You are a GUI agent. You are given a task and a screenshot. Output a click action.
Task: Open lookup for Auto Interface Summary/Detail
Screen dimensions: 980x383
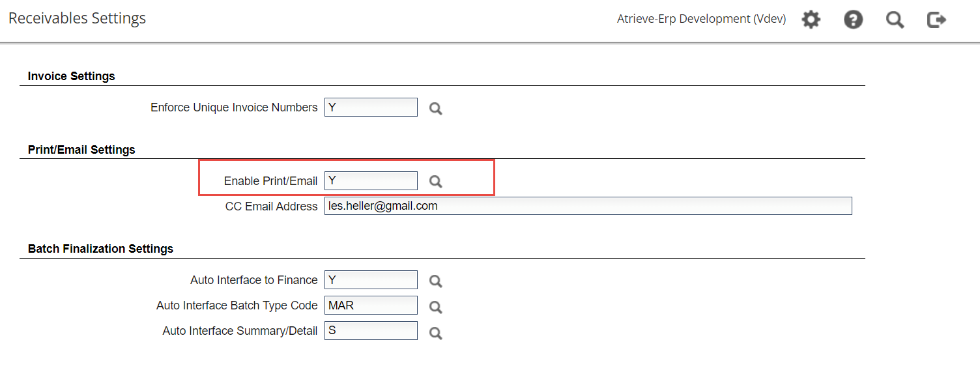pyautogui.click(x=436, y=333)
